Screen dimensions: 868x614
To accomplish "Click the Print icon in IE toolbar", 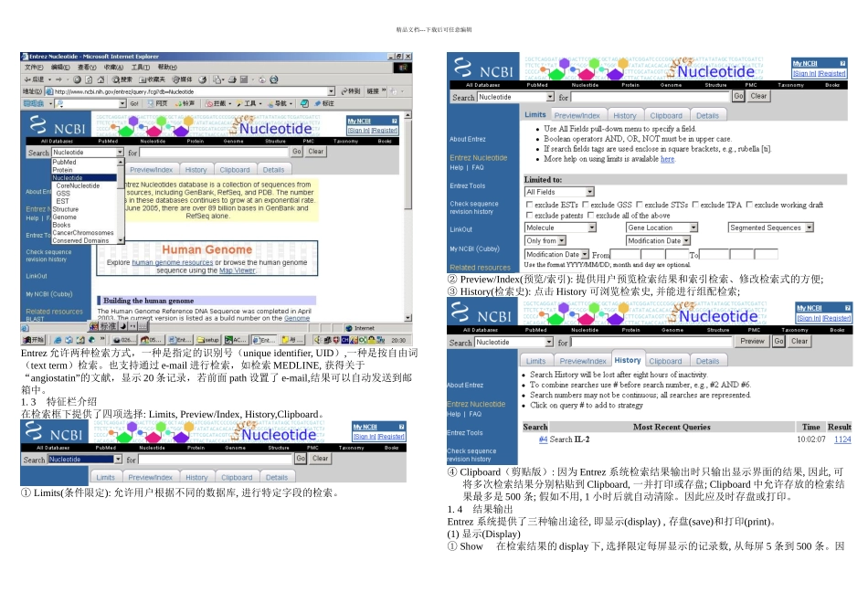I will (232, 79).
